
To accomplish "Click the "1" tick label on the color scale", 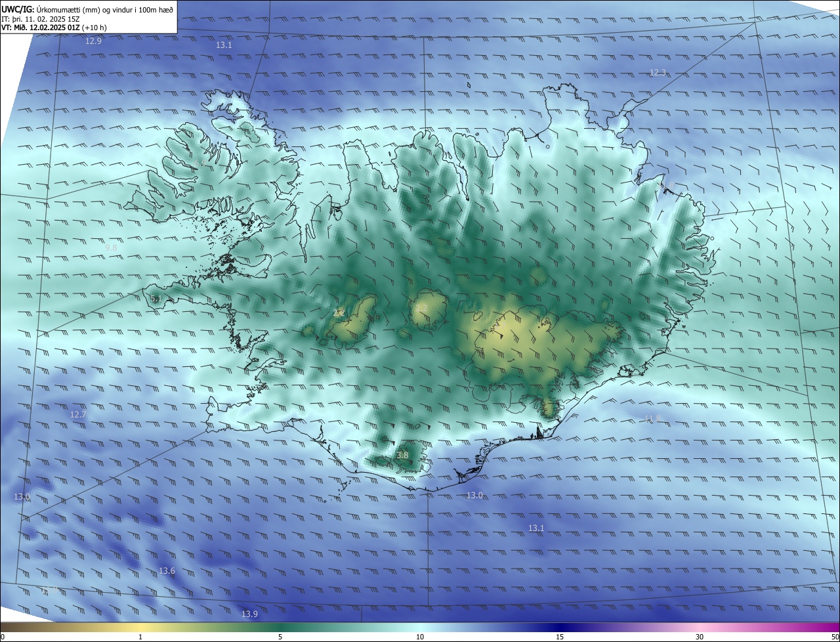I will (140, 637).
